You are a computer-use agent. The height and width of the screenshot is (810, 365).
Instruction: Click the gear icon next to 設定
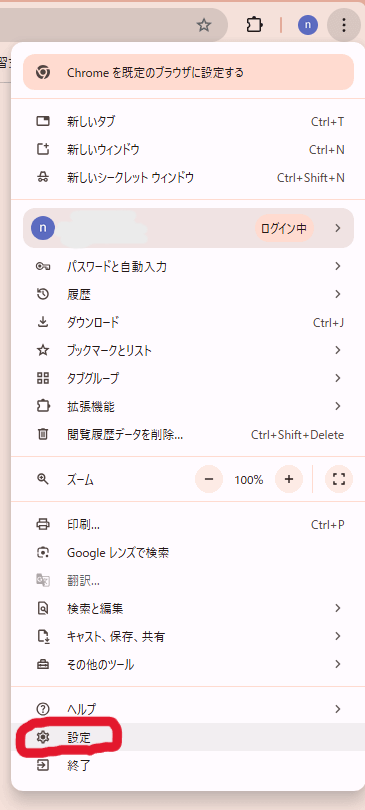43,738
